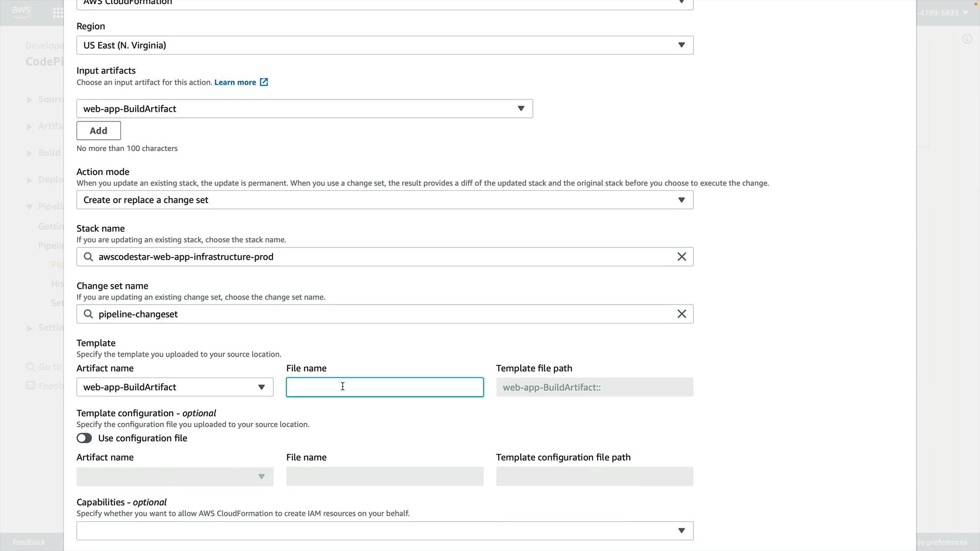Open the Learn more link
Image resolution: width=980 pixels, height=551 pixels.
tap(235, 82)
